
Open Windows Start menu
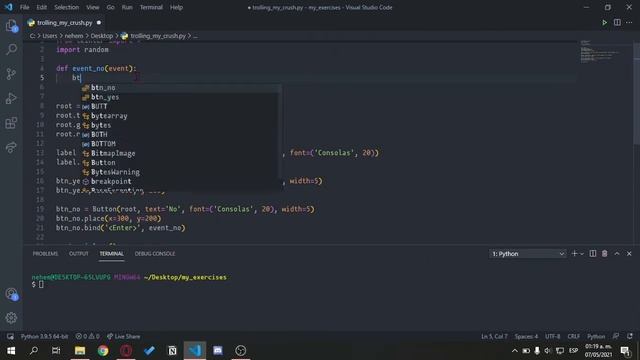coord(11,351)
